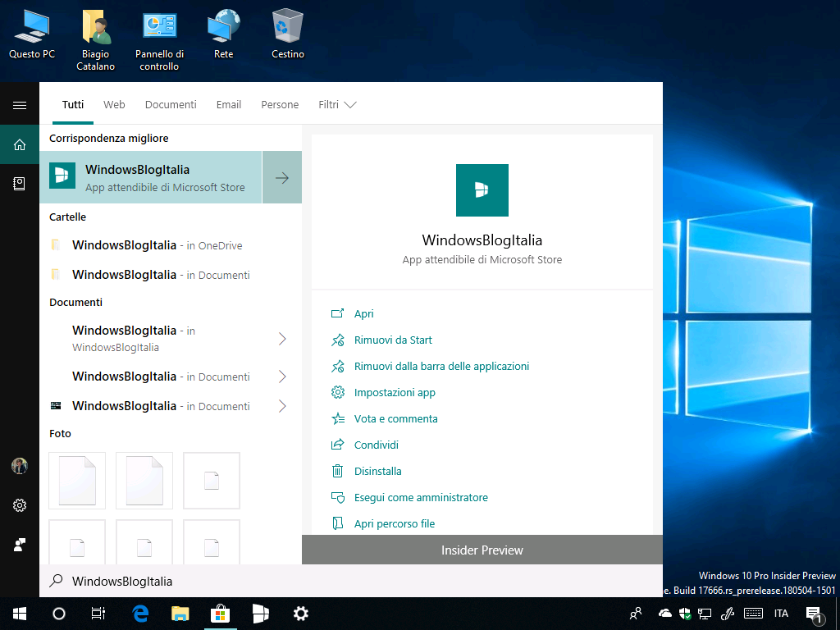Image resolution: width=840 pixels, height=630 pixels.
Task: Click the feedback person icon in sidebar
Action: pos(20,545)
